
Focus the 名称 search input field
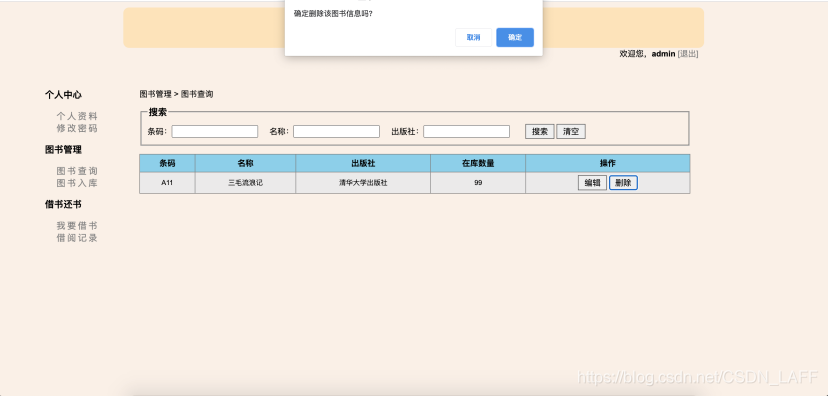[x=336, y=131]
